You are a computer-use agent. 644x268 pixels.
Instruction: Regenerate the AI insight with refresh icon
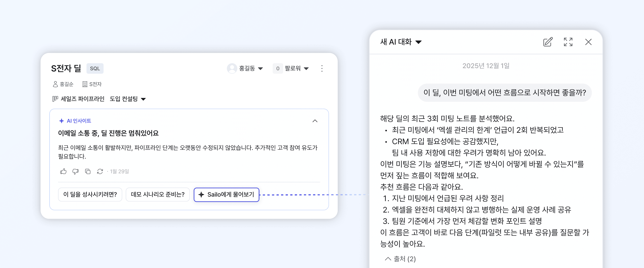(100, 171)
